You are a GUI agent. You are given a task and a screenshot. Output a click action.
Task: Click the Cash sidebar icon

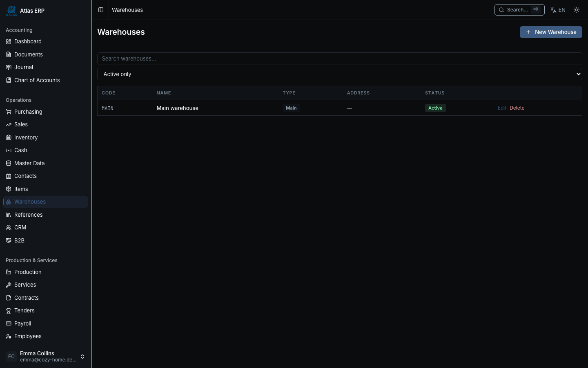(x=9, y=150)
